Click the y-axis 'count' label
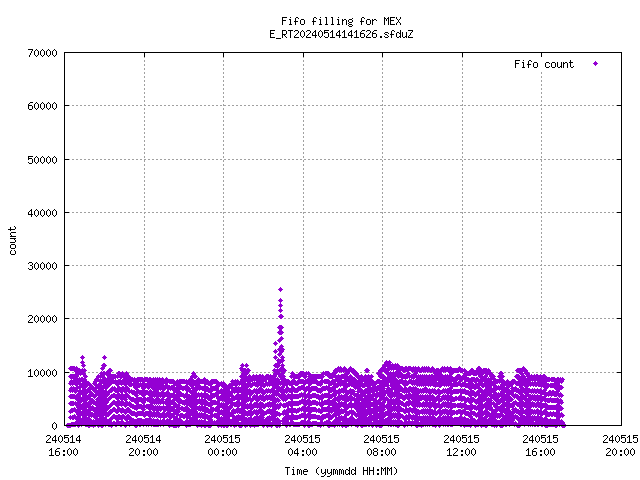The image size is (640, 480). click(13, 240)
